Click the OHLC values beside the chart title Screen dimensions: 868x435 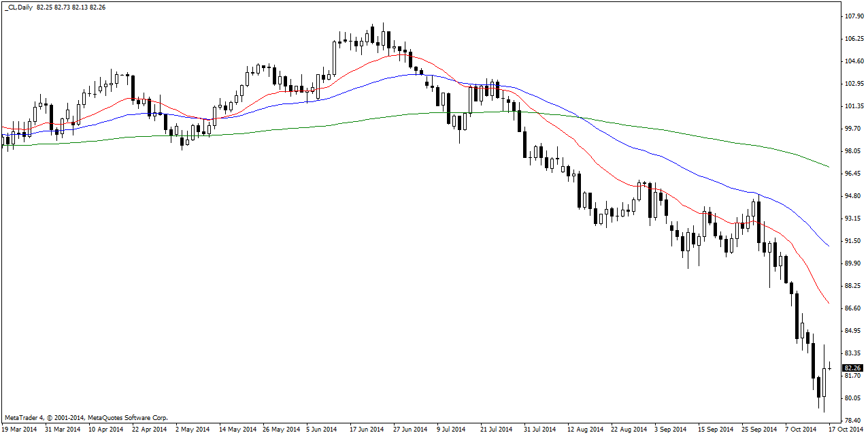pos(70,7)
